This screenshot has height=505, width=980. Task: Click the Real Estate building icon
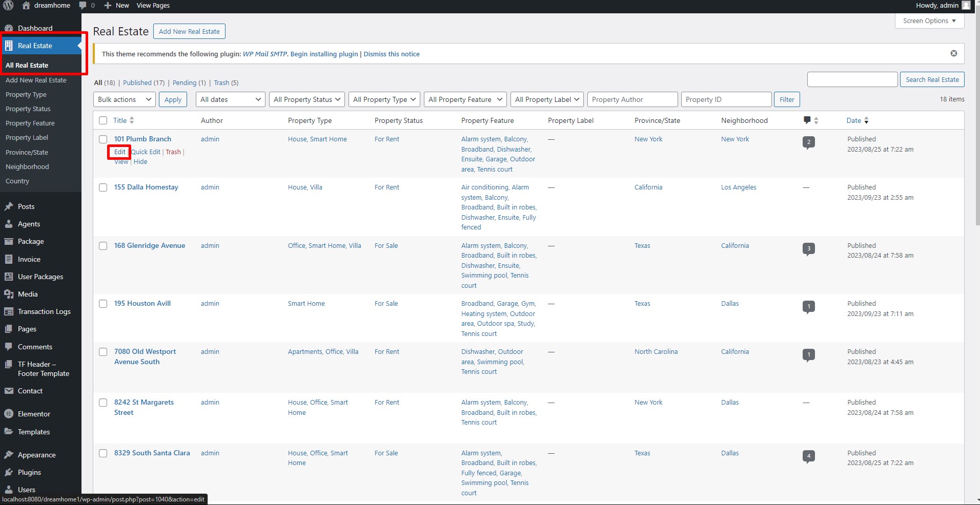coord(9,46)
